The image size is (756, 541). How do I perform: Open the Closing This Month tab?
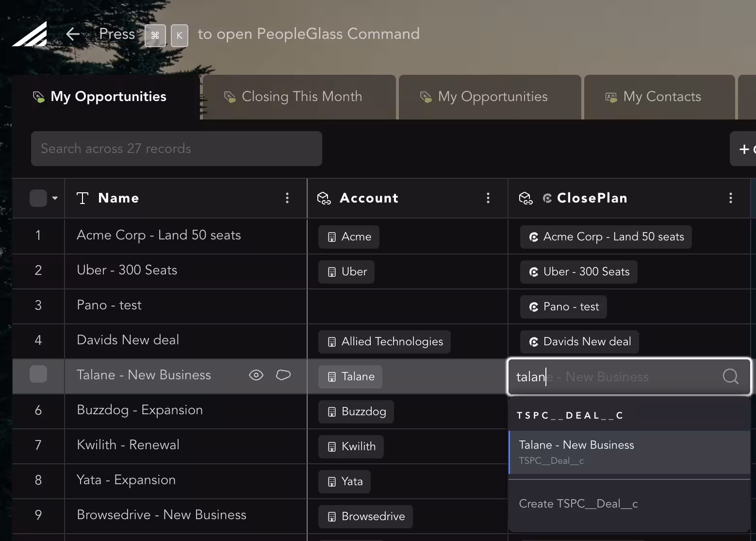click(x=299, y=97)
